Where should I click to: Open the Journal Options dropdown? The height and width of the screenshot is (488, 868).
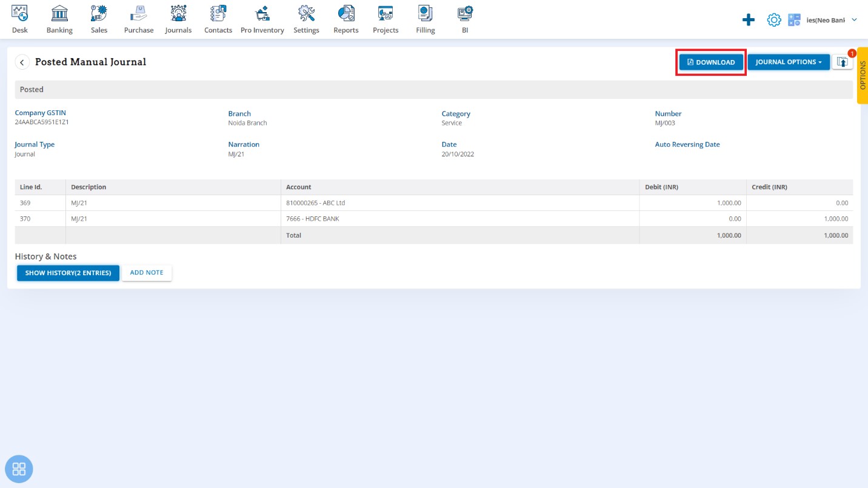[789, 62]
